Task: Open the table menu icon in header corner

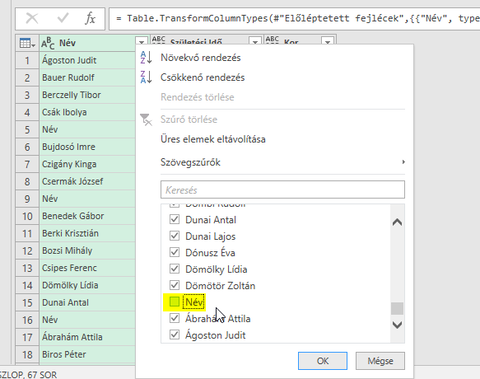Action: click(x=27, y=43)
